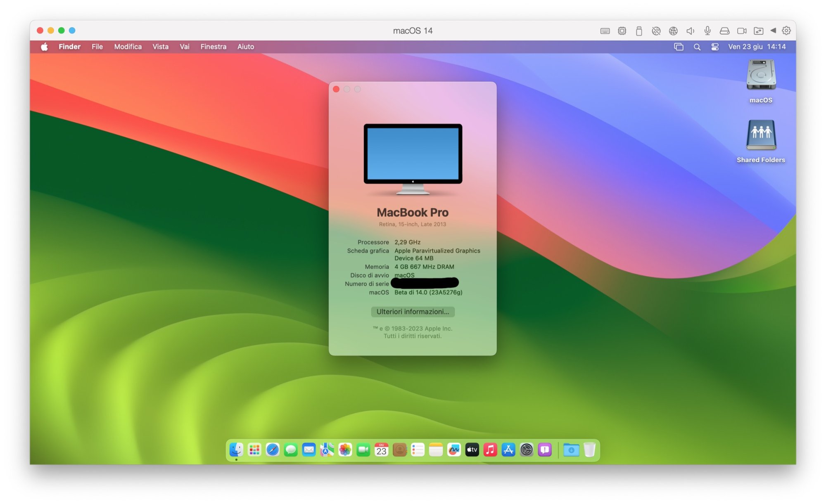The image size is (826, 504).
Task: Click the network globe toolbar icon
Action: tap(673, 31)
